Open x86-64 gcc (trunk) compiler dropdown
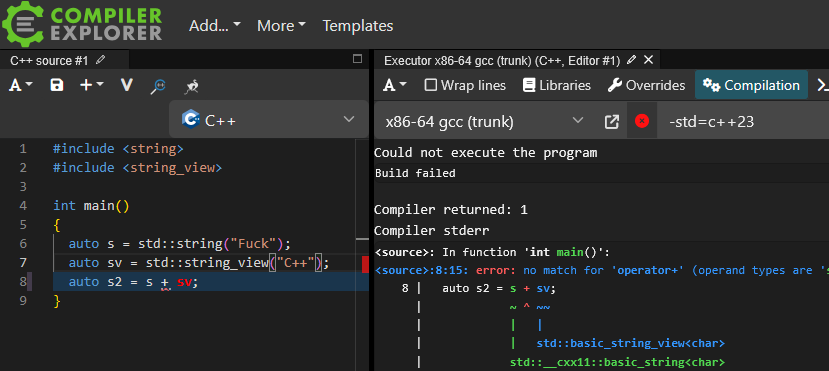The height and width of the screenshot is (371, 829). pos(485,122)
